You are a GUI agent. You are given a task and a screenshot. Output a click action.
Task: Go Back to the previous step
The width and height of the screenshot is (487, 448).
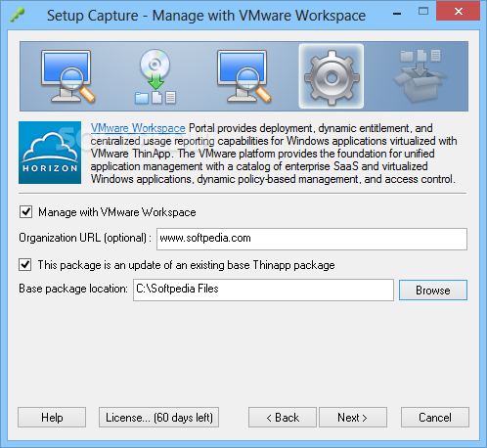tap(283, 417)
